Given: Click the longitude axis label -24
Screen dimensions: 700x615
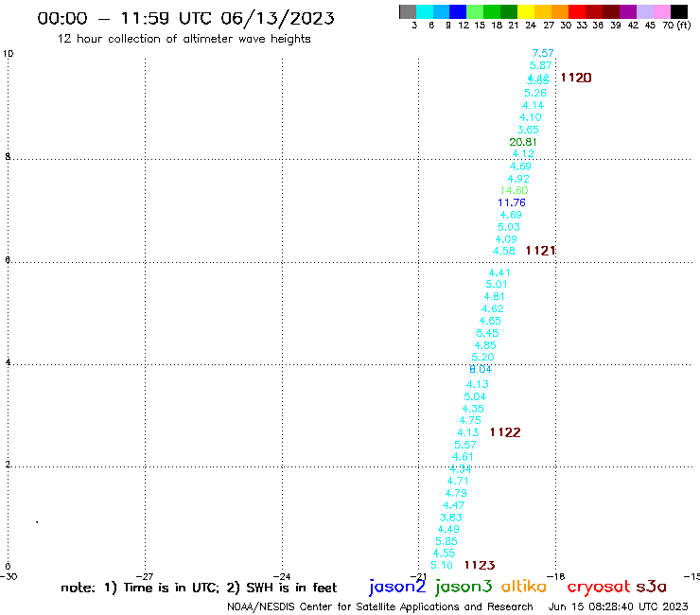Looking at the screenshot, I should coord(282,576).
